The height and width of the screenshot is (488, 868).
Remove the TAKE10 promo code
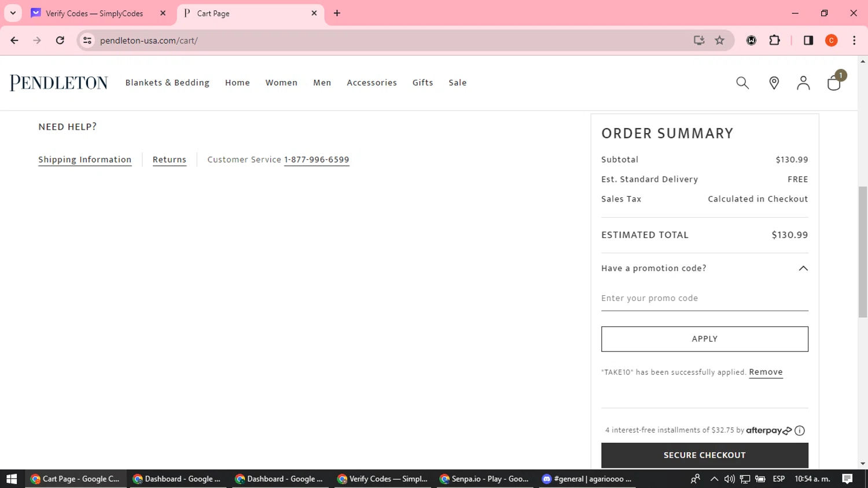[766, 372]
